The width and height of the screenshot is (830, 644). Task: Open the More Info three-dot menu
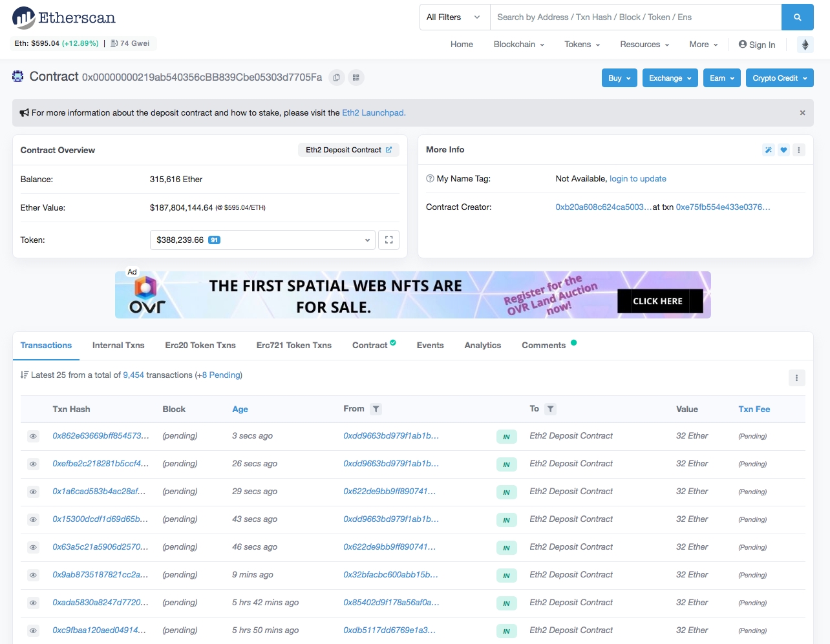pyautogui.click(x=799, y=150)
